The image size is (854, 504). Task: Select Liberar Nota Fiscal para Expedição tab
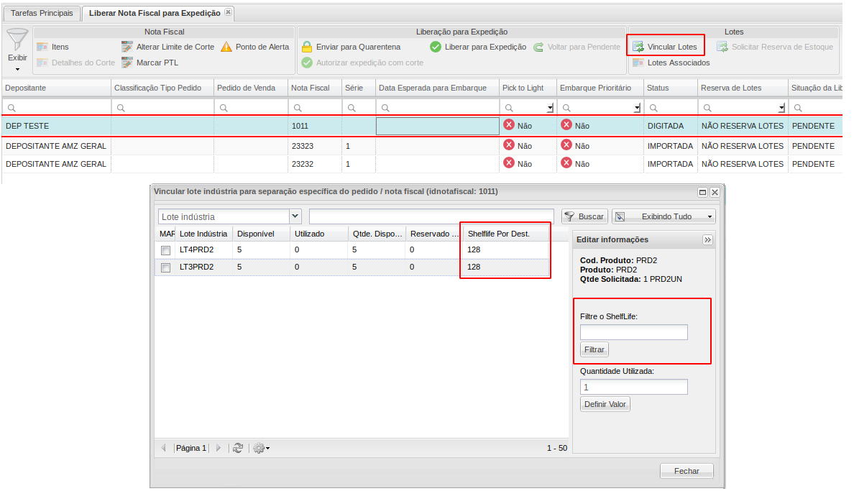[155, 13]
